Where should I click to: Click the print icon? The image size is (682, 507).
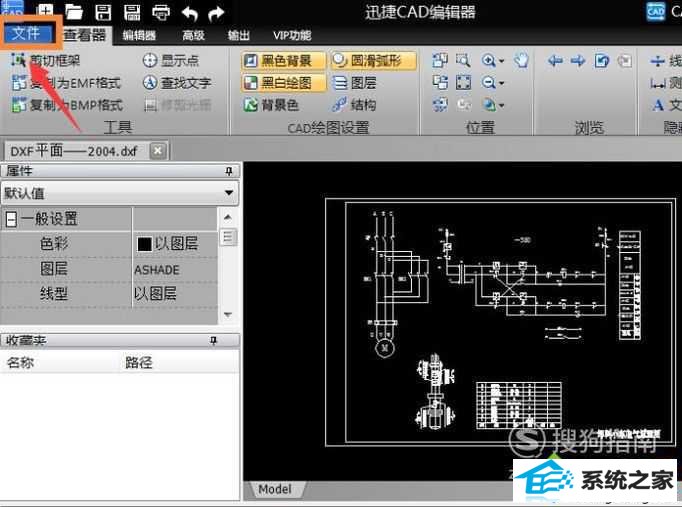click(x=161, y=12)
